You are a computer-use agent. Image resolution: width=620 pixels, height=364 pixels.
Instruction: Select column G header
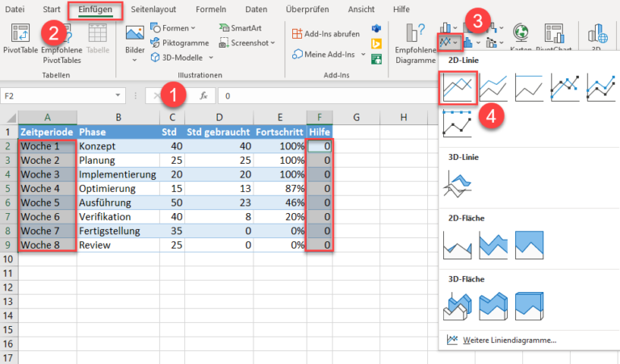(x=356, y=117)
